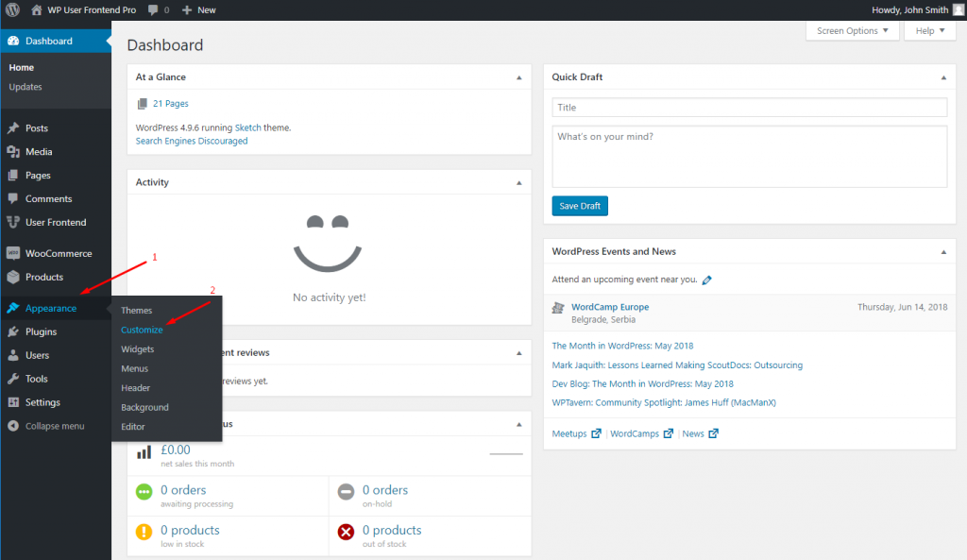Click the Quick Draft title field
967x560 pixels.
[x=748, y=107]
